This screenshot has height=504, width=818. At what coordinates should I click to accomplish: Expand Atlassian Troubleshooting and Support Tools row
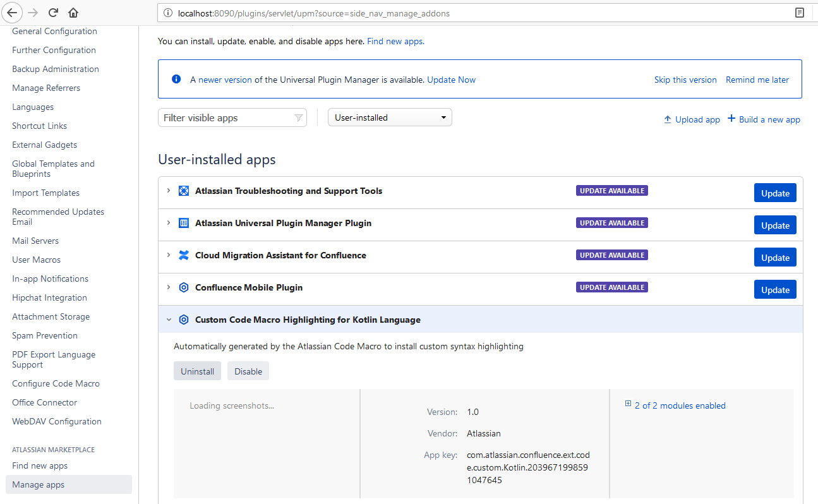pyautogui.click(x=169, y=191)
